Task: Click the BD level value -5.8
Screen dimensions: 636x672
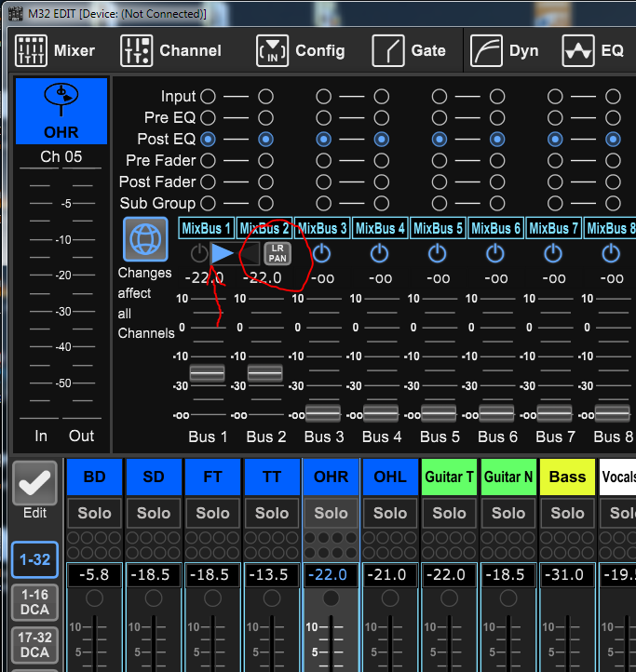Action: [x=94, y=574]
